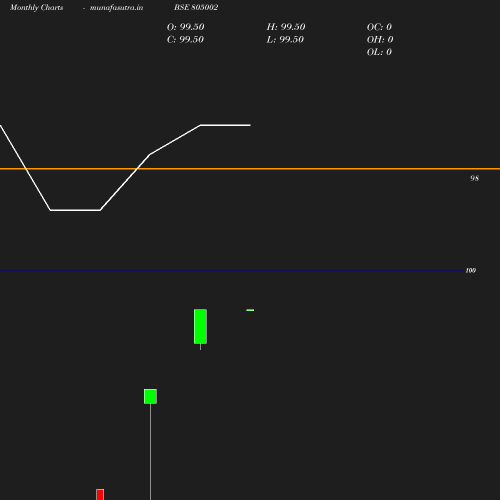
Task: Click the red candle at bottom
Action: pyautogui.click(x=100, y=494)
